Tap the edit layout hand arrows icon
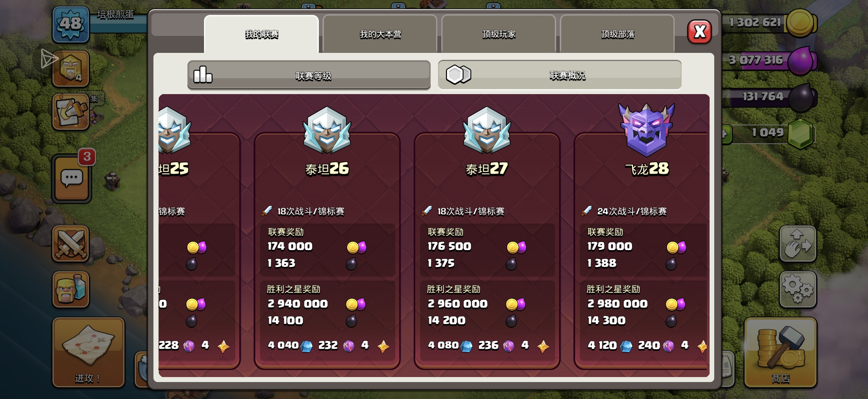Image resolution: width=868 pixels, height=399 pixels. click(797, 243)
